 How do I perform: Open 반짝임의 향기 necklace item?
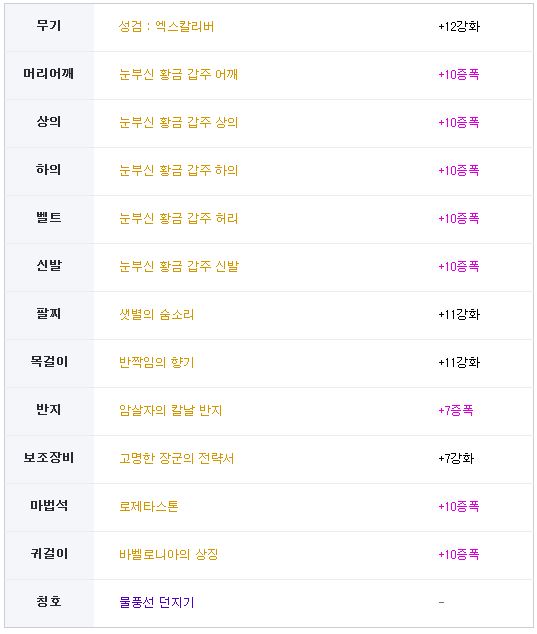coord(156,362)
